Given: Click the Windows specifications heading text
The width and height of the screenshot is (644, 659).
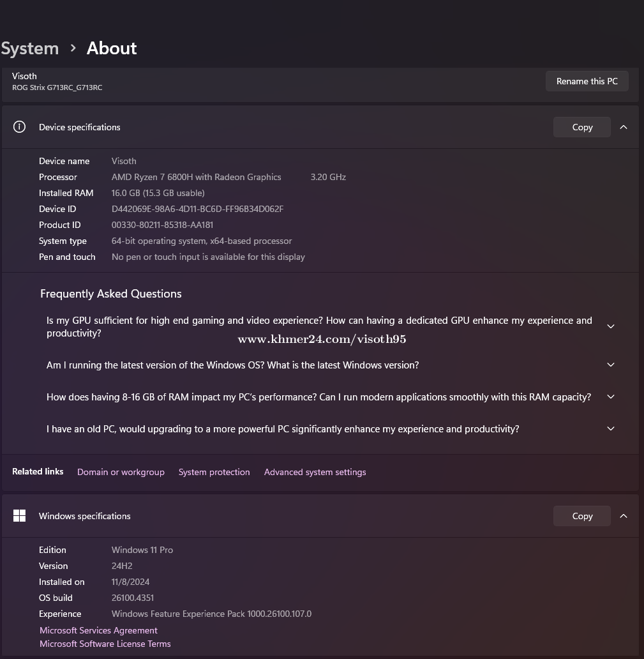Looking at the screenshot, I should point(84,516).
